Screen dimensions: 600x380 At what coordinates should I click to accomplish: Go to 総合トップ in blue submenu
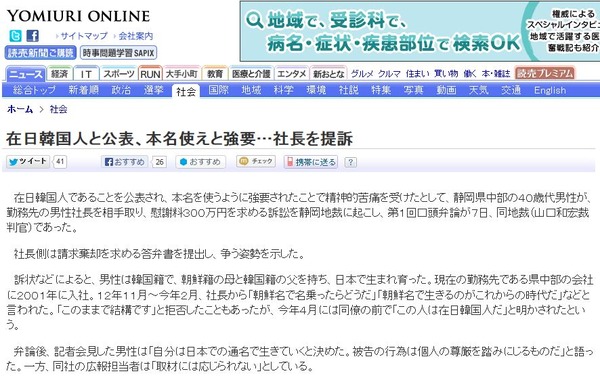coord(34,90)
